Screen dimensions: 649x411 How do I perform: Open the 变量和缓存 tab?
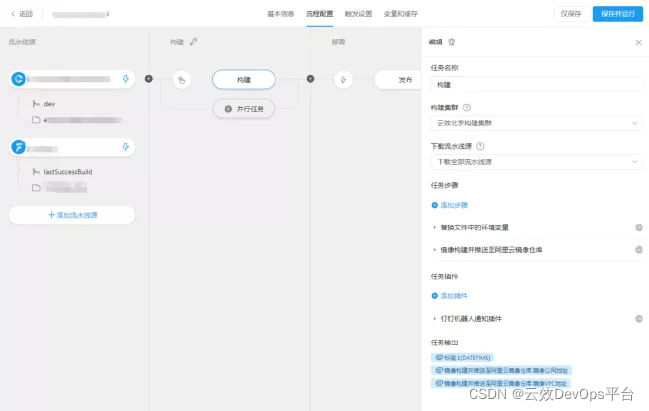tap(401, 14)
